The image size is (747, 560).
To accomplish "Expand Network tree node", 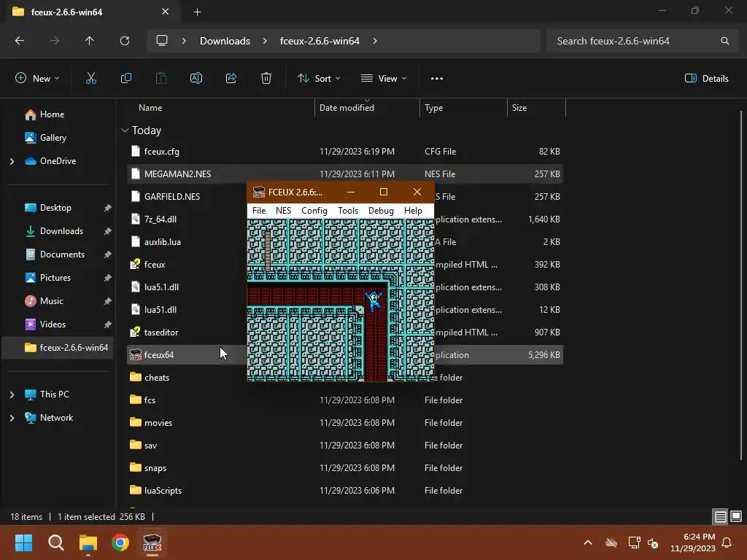I will coord(12,418).
